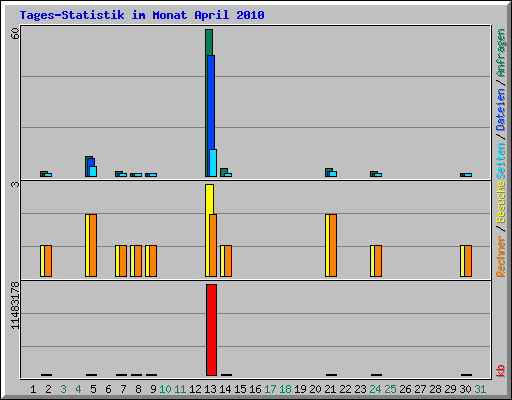Click the red kB bar for day 13
This screenshot has height=400, width=512.
[x=211, y=330]
